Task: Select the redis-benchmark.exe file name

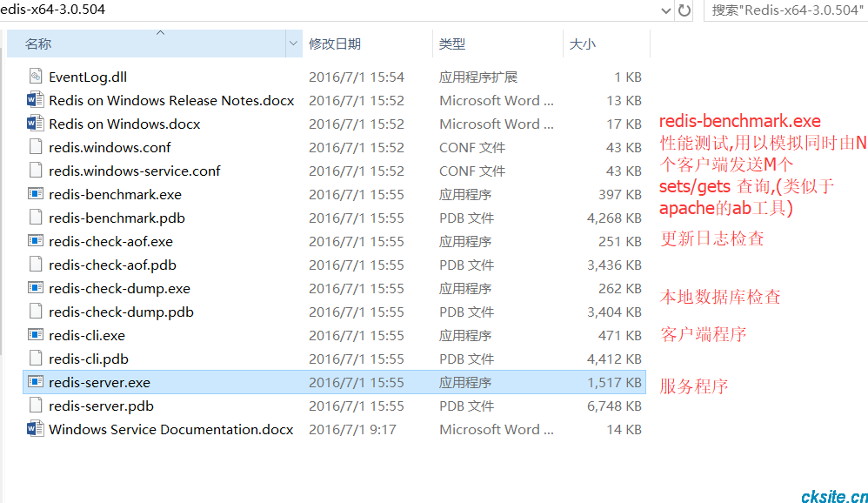Action: pos(115,194)
